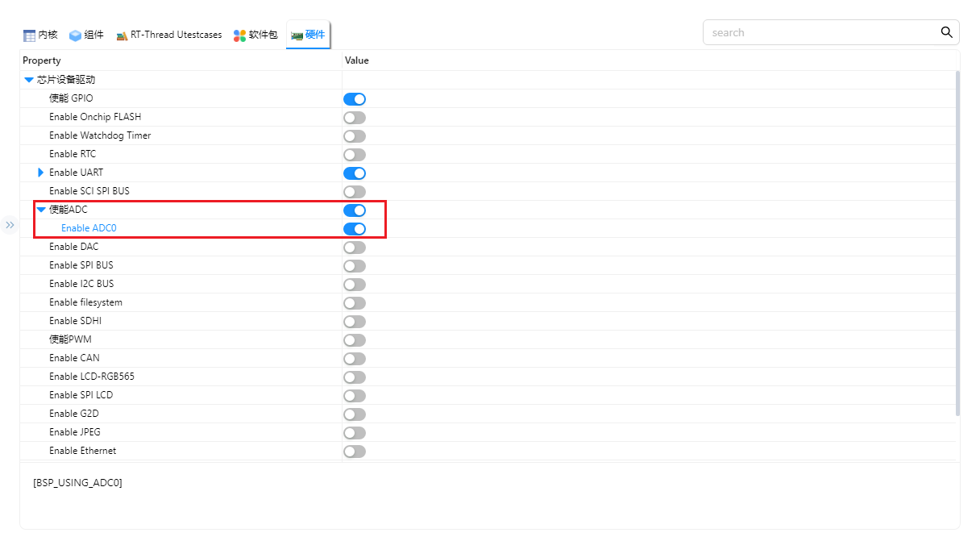Expand the side panel double-chevron
The image size is (980, 537).
pyautogui.click(x=10, y=225)
